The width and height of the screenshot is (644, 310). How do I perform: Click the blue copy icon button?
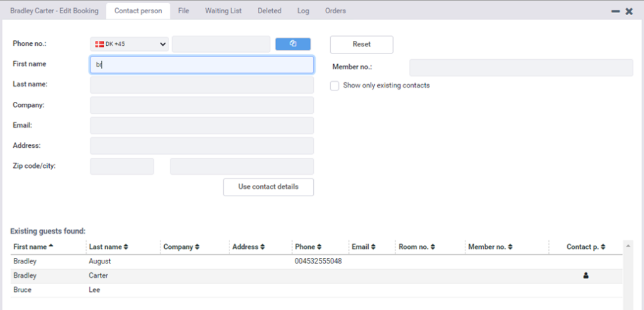tap(293, 44)
